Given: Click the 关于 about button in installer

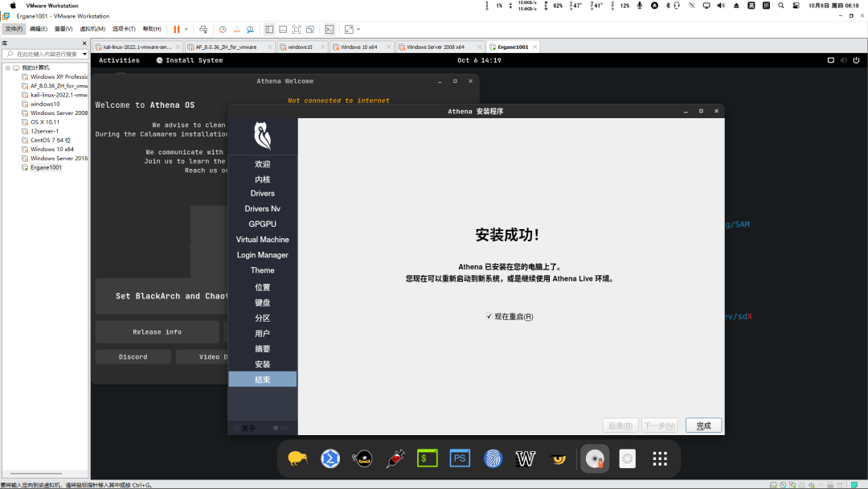Looking at the screenshot, I should click(245, 428).
